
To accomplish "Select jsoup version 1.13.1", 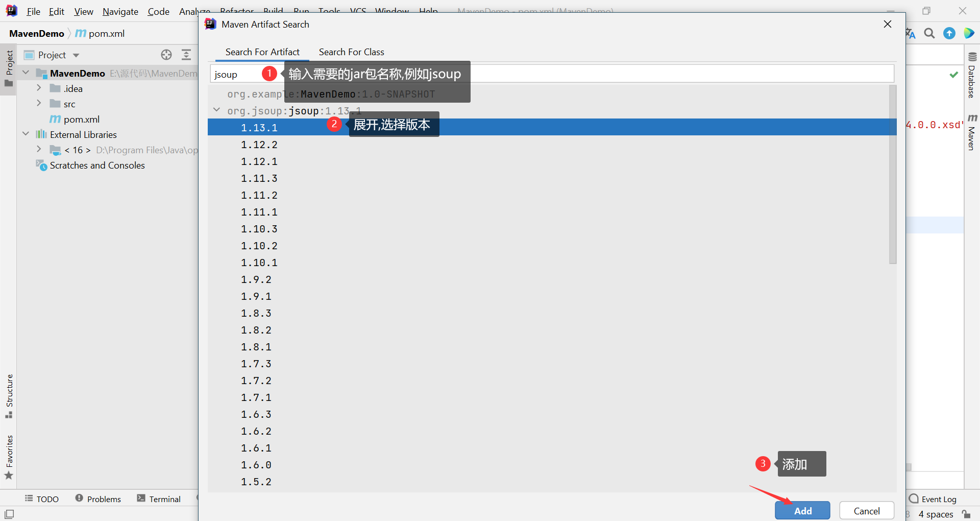I will tap(548, 127).
